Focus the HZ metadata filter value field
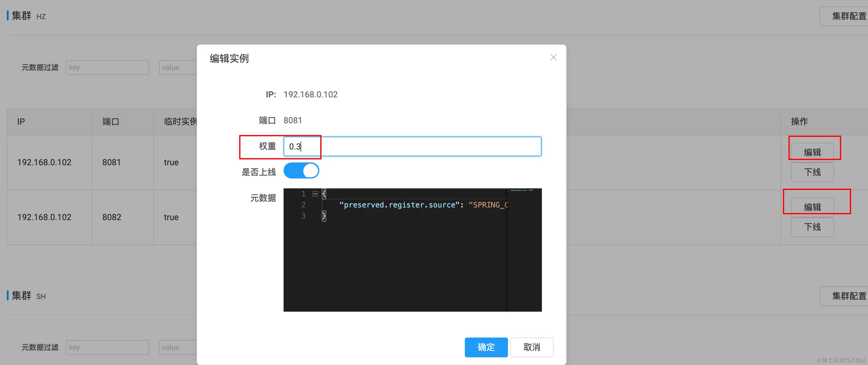This screenshot has height=365, width=868. (x=178, y=68)
